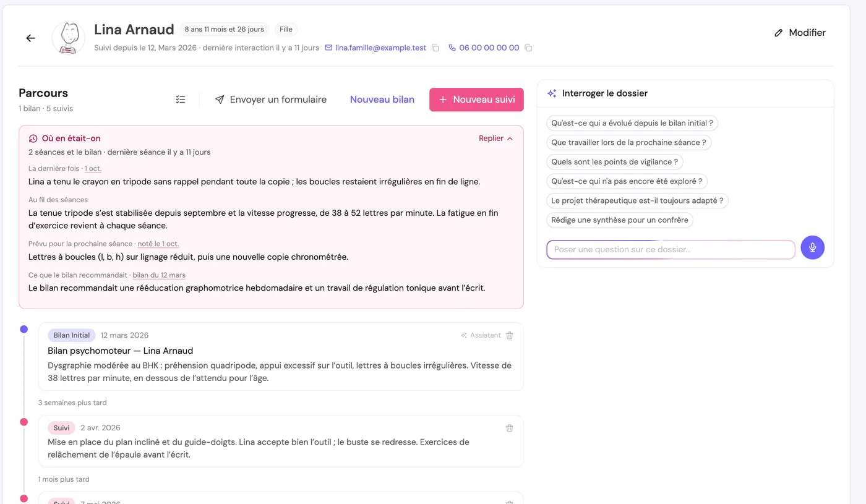Click the Nouveau suivi button

click(476, 100)
